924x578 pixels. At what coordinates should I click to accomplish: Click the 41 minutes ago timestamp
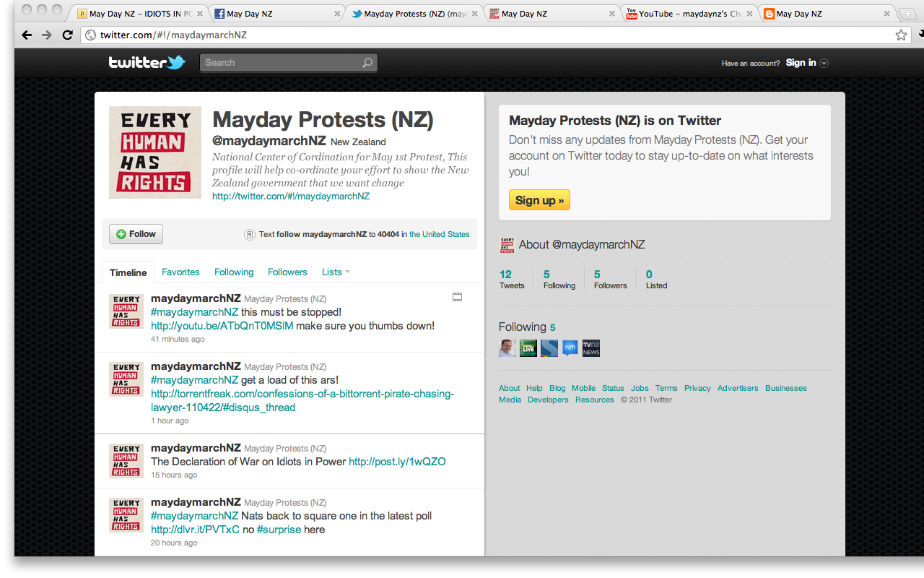178,339
